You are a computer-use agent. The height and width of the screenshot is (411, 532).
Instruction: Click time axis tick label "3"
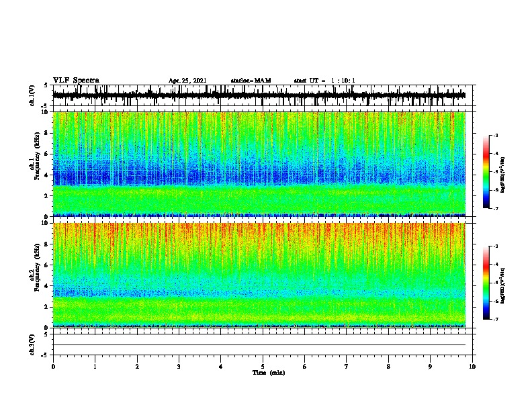pos(179,367)
